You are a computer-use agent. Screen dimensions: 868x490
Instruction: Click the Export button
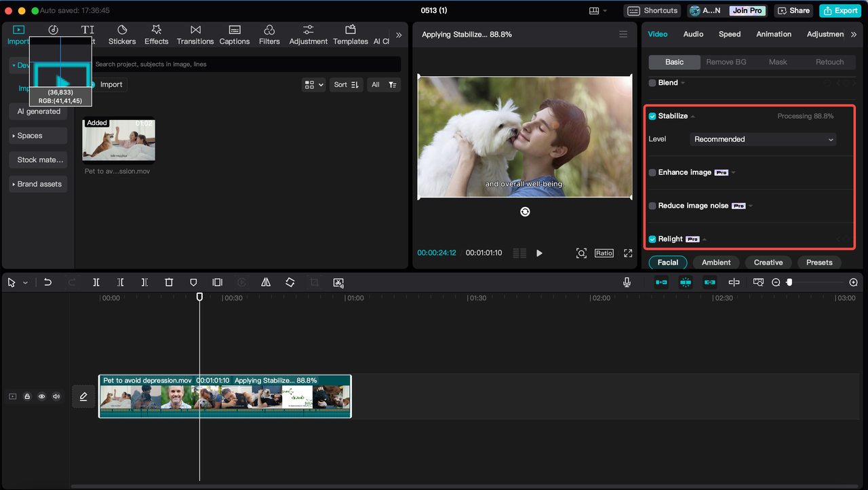click(x=840, y=10)
